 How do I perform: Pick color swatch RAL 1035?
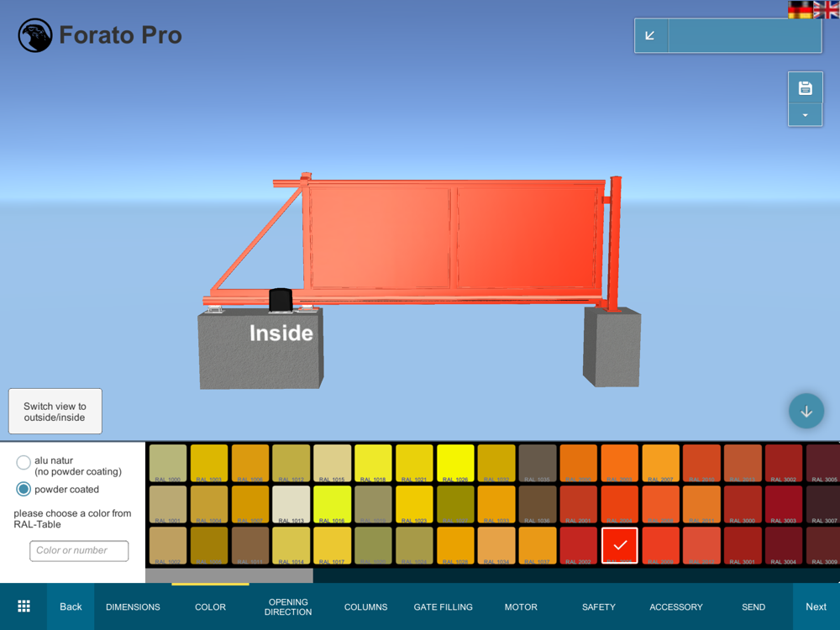point(538,463)
